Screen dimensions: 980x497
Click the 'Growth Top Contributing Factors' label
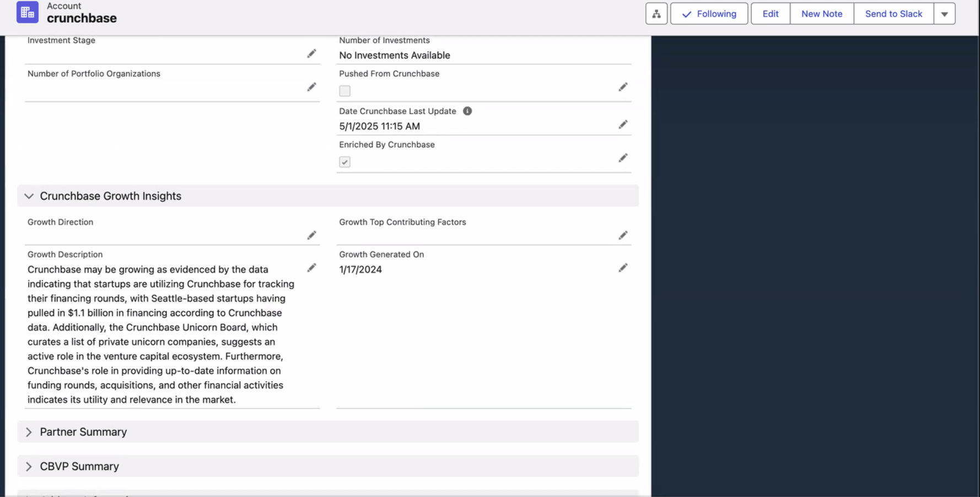click(402, 222)
